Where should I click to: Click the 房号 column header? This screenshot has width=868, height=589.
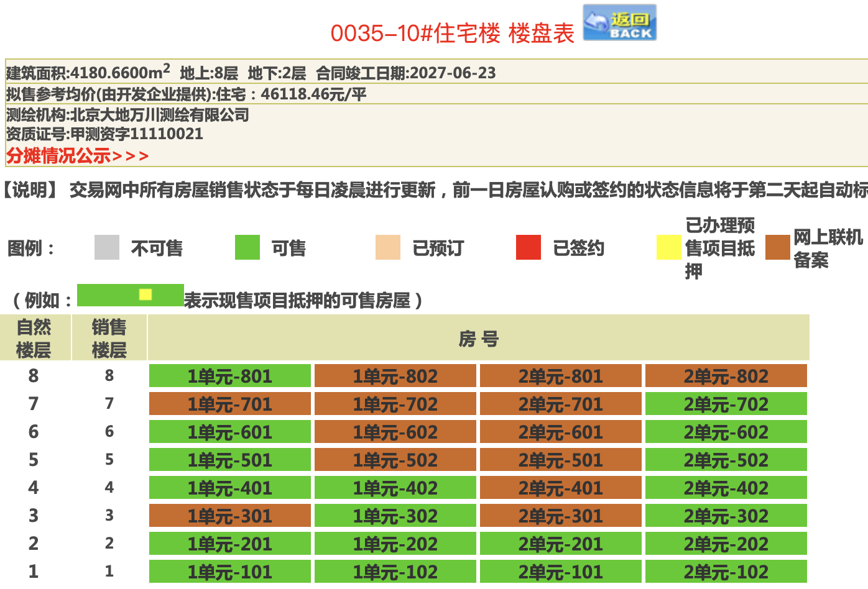click(478, 338)
